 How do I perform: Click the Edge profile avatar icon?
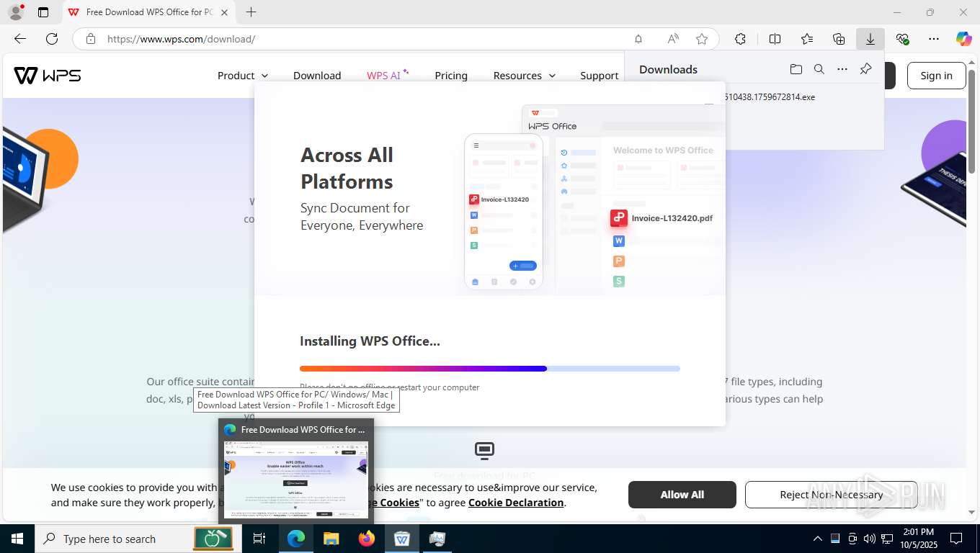coord(15,12)
